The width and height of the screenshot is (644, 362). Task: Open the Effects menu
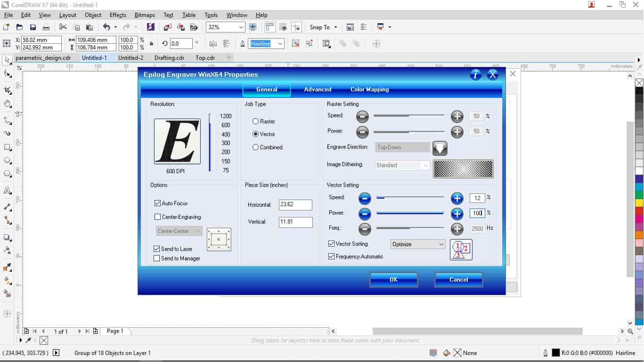tap(118, 15)
